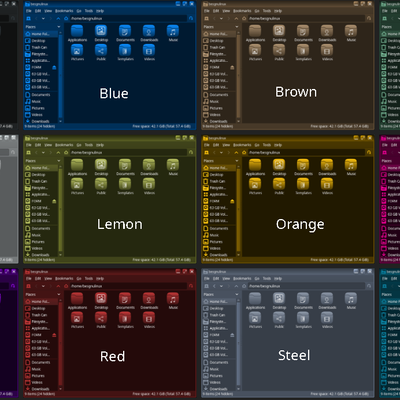400x400 pixels.
Task: Open the Pictures folder icon in the Red window's file view
Action: 77,318
